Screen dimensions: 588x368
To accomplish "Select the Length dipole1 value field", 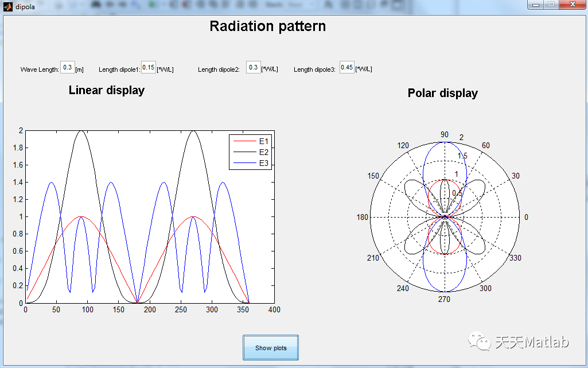I will (149, 67).
